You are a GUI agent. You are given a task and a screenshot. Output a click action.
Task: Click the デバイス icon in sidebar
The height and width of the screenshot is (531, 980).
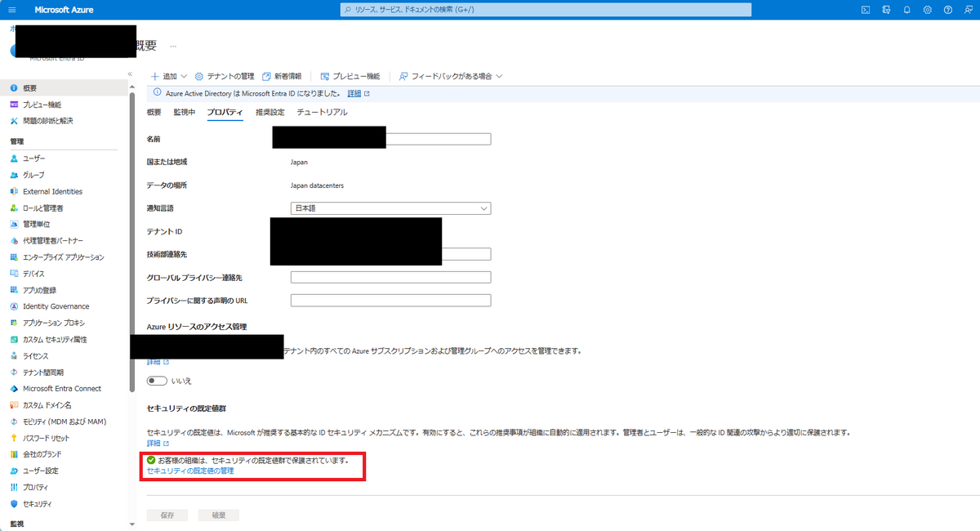point(14,274)
